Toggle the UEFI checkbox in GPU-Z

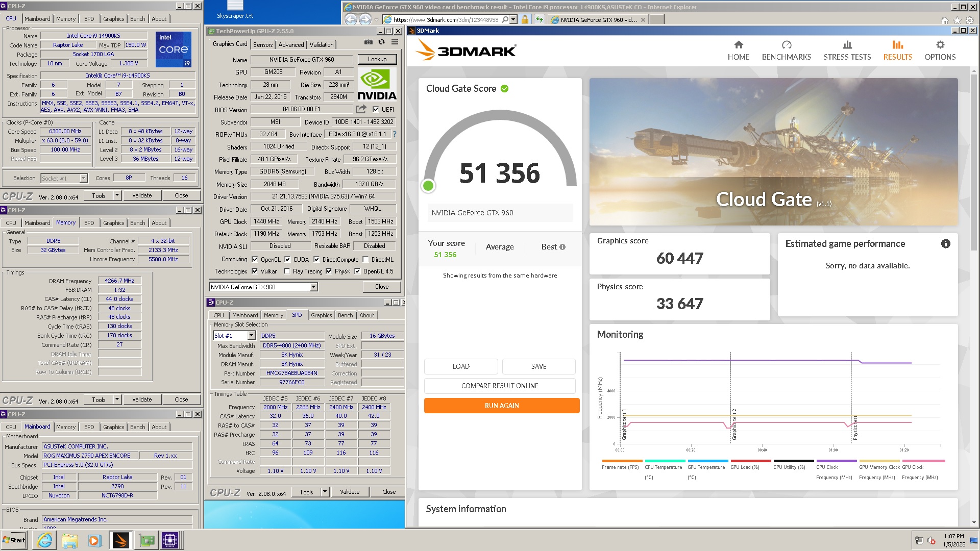tap(376, 109)
